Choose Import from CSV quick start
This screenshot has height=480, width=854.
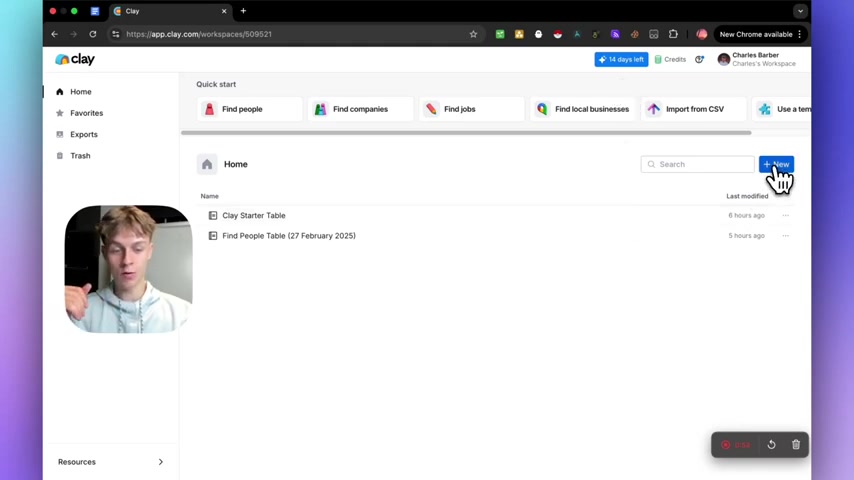[694, 109]
